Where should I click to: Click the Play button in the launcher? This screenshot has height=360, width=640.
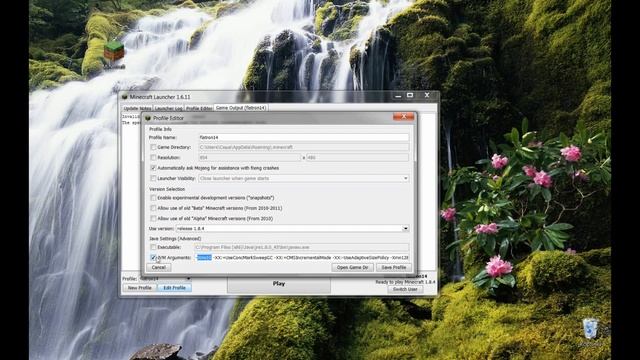[x=279, y=284]
